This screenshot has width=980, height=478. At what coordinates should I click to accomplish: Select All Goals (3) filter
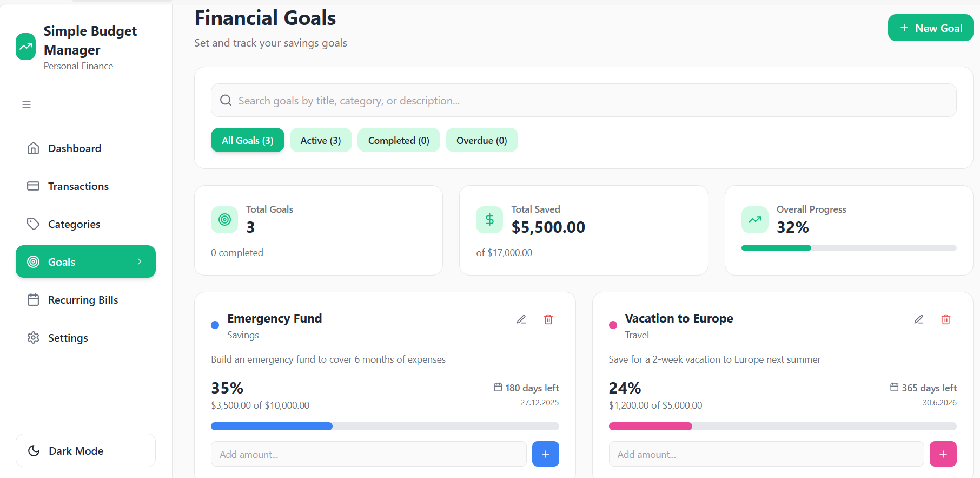pos(248,140)
